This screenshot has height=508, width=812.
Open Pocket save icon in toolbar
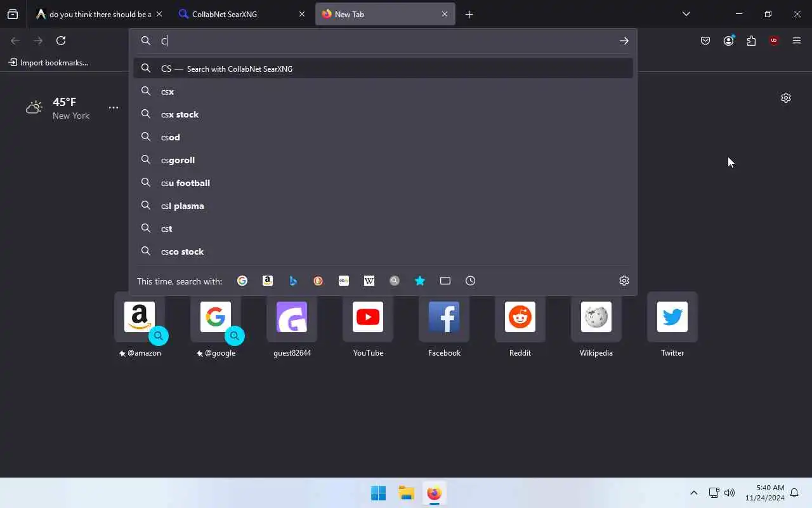click(705, 41)
